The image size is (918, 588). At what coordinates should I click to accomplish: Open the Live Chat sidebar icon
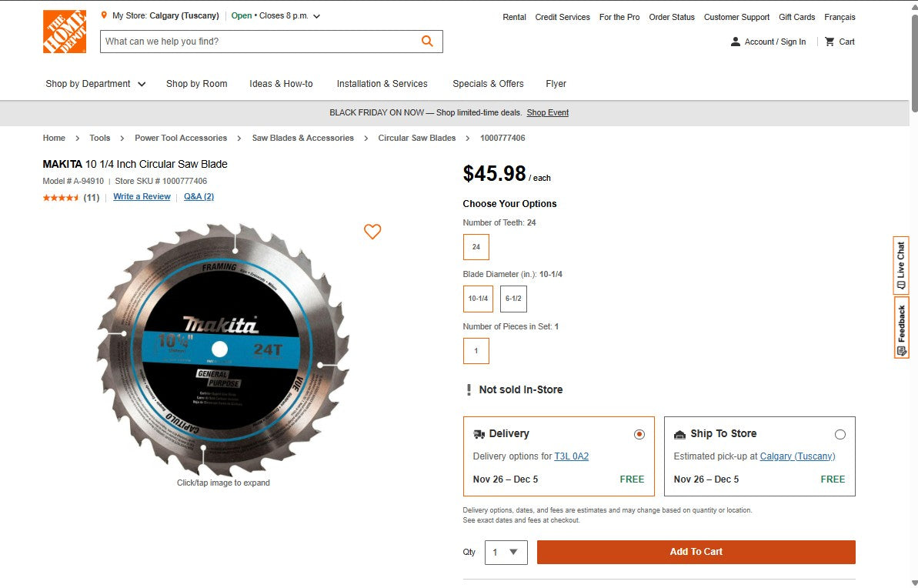coord(901,266)
